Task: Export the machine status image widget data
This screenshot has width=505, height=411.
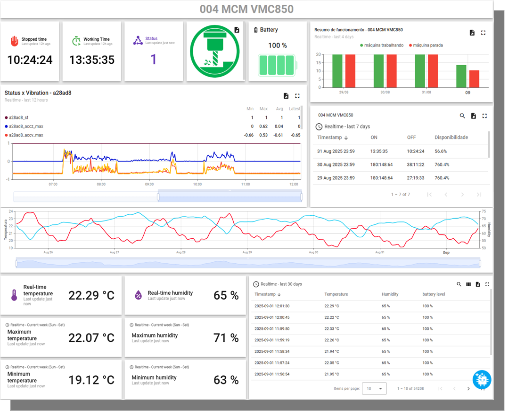Action: coord(237,30)
